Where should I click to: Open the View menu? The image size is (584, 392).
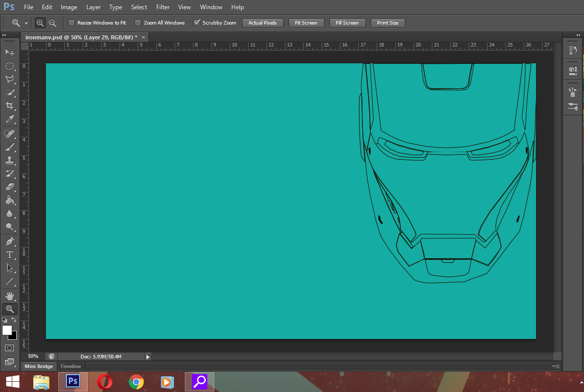tap(184, 7)
